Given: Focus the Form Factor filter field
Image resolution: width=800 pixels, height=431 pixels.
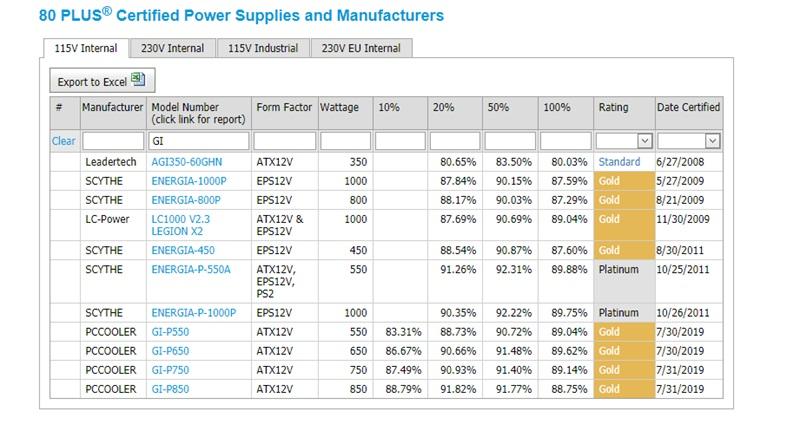Looking at the screenshot, I should pos(285,141).
